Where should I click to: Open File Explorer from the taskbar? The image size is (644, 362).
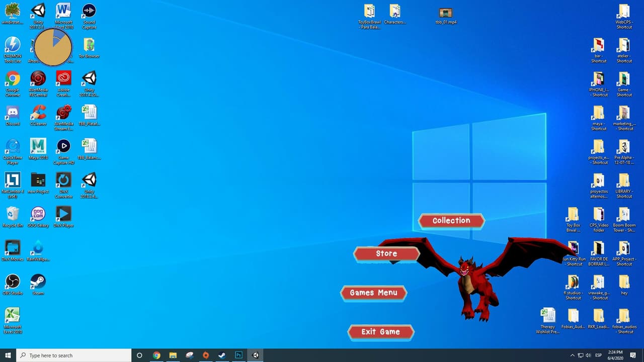[173, 355]
